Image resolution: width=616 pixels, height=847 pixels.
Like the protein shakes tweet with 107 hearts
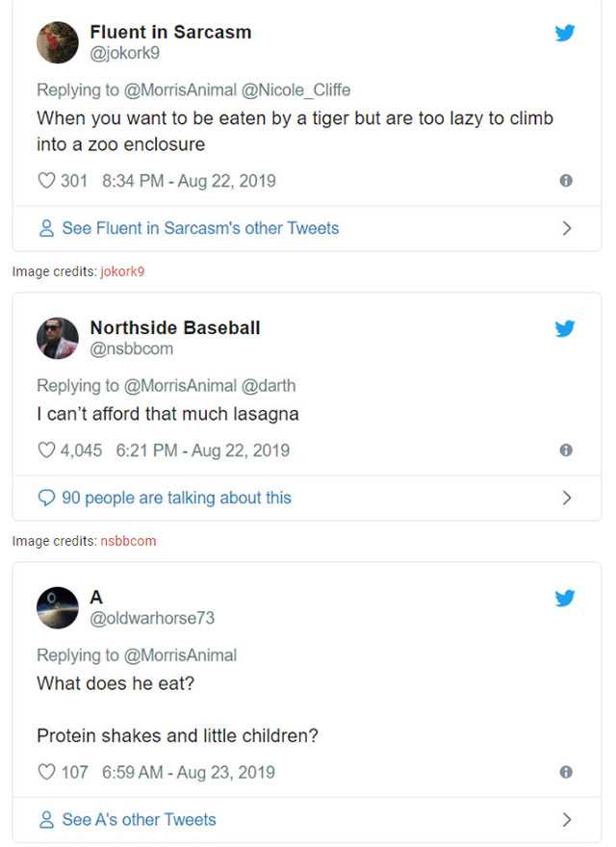pos(46,772)
